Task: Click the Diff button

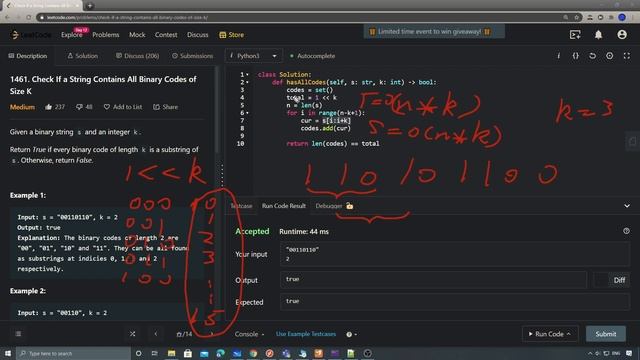Action: click(619, 280)
